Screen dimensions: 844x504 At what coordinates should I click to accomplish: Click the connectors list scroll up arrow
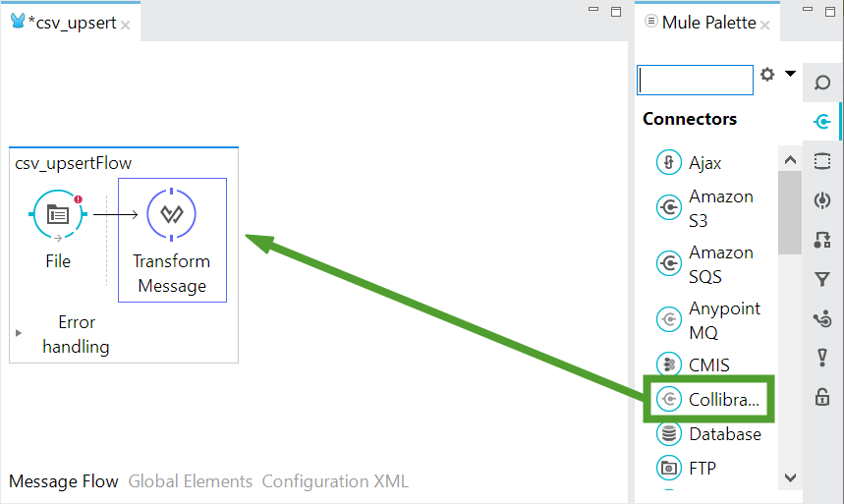(x=790, y=159)
